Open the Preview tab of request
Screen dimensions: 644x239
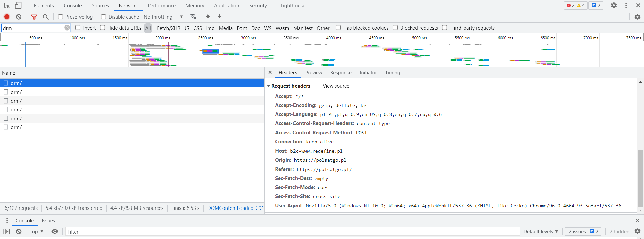click(x=314, y=72)
